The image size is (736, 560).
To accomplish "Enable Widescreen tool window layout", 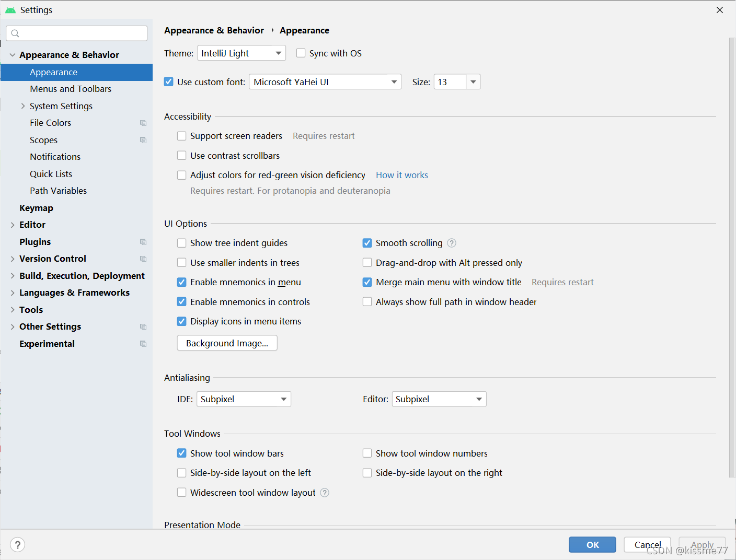I will (181, 492).
